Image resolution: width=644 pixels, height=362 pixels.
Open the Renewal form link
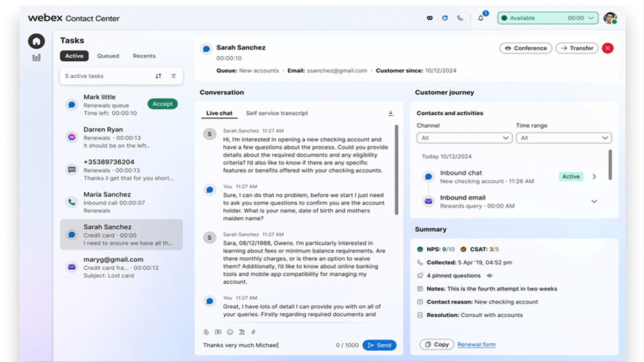(476, 345)
